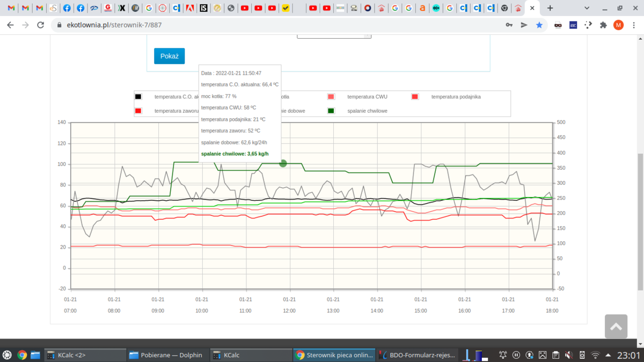644x362 pixels.
Task: Toggle the temperatura CWU series in the legend
Action: tap(368, 97)
